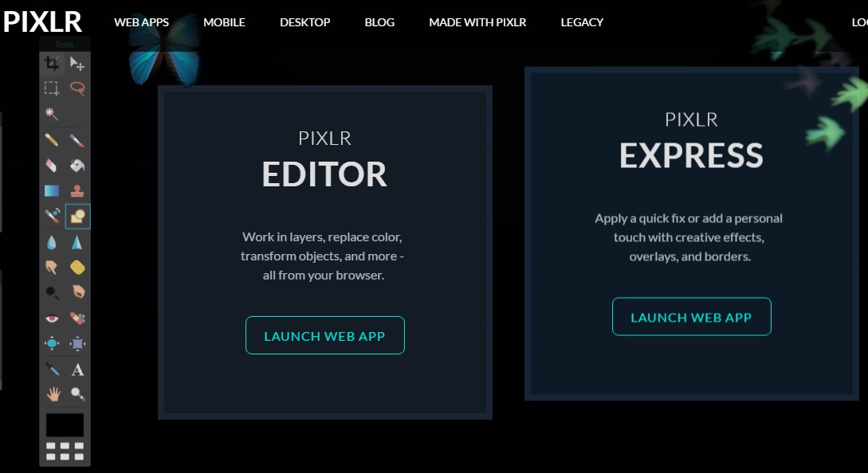
Task: Click the Tools panel title
Action: point(65,45)
